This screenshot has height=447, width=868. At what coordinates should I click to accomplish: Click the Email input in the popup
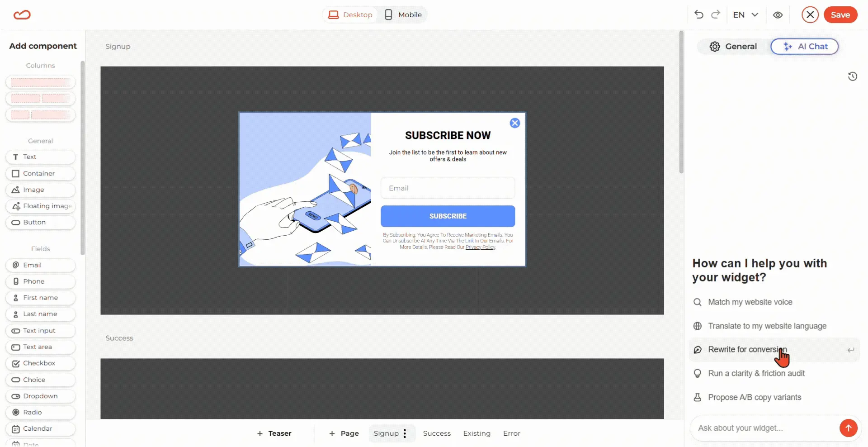pos(448,188)
